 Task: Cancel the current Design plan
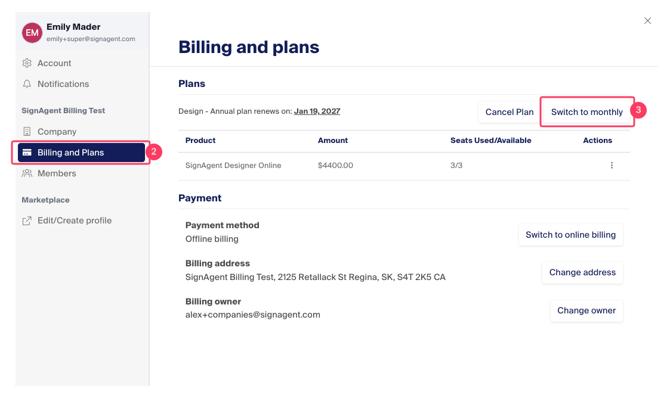click(x=509, y=112)
